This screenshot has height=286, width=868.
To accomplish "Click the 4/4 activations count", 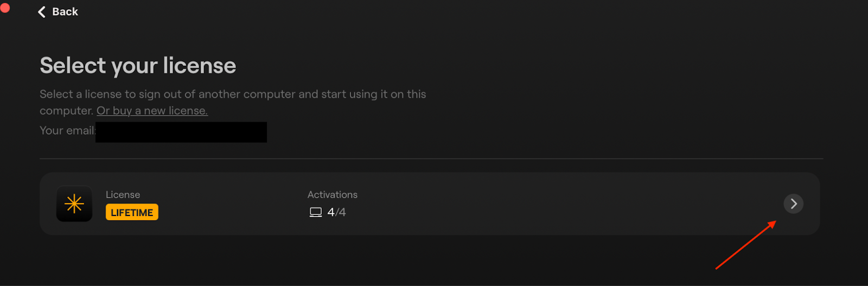I will click(336, 212).
